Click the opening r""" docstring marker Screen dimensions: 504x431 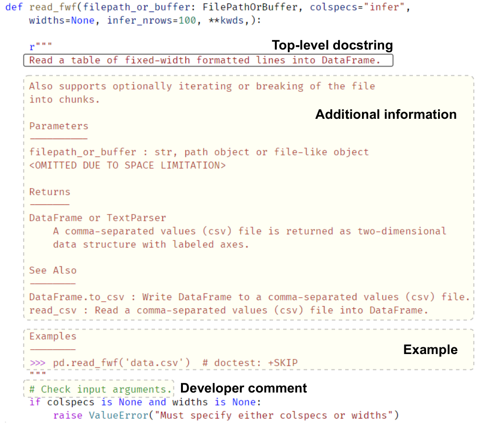tap(40, 47)
